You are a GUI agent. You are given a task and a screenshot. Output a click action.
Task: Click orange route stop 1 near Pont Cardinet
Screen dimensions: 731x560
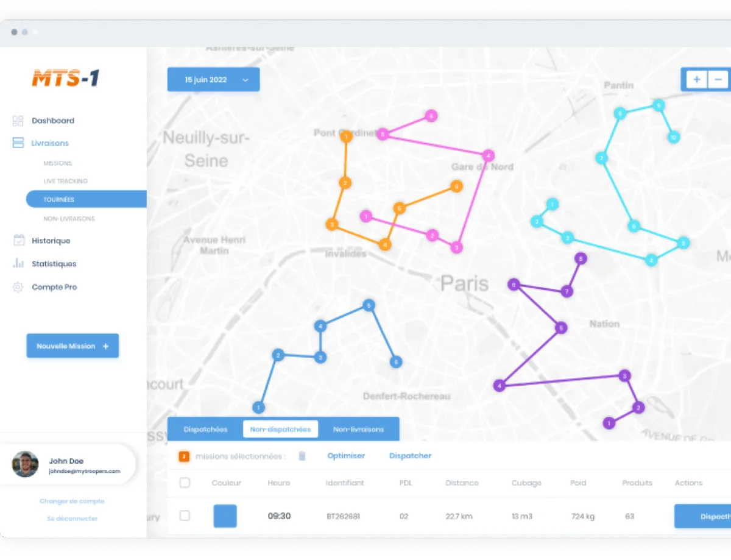point(346,137)
